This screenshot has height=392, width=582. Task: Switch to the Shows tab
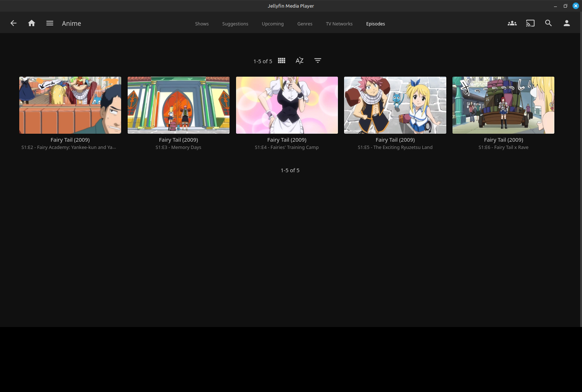pyautogui.click(x=202, y=24)
